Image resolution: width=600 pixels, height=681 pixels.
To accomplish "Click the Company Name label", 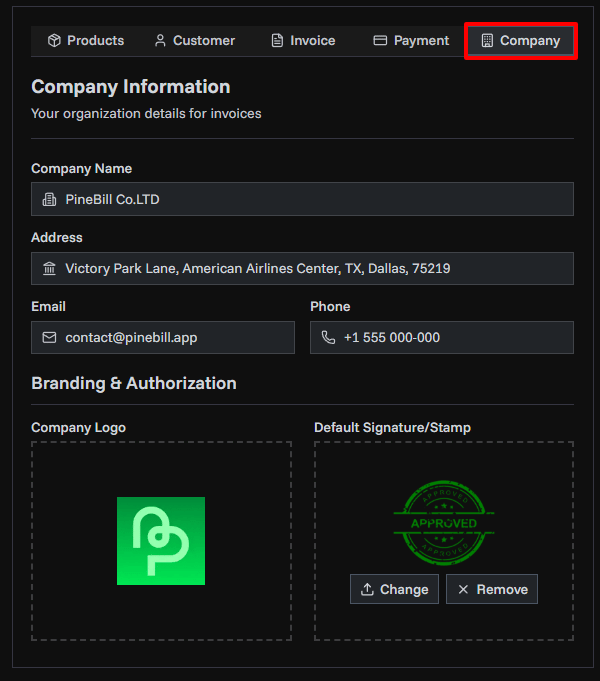I will [82, 169].
